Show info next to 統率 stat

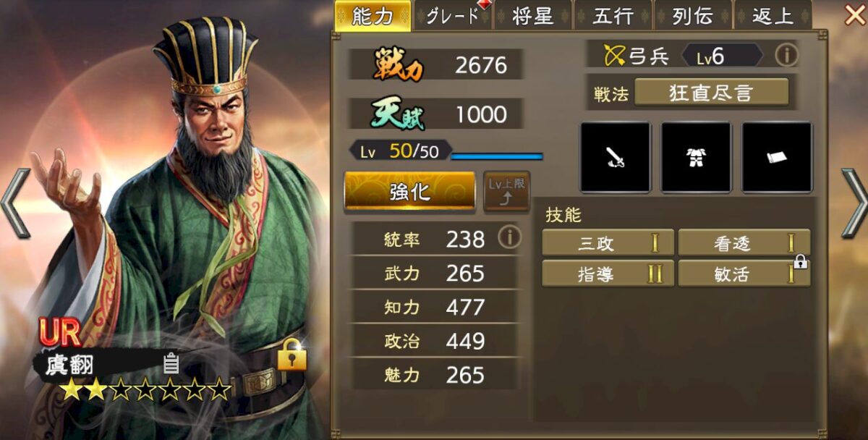[509, 238]
